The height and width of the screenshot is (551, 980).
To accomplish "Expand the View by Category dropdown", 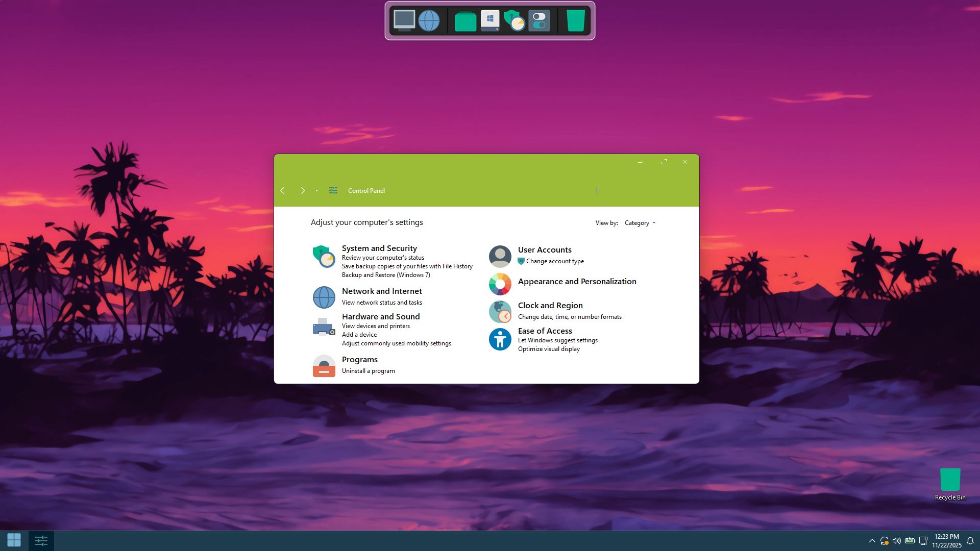I will [x=640, y=223].
